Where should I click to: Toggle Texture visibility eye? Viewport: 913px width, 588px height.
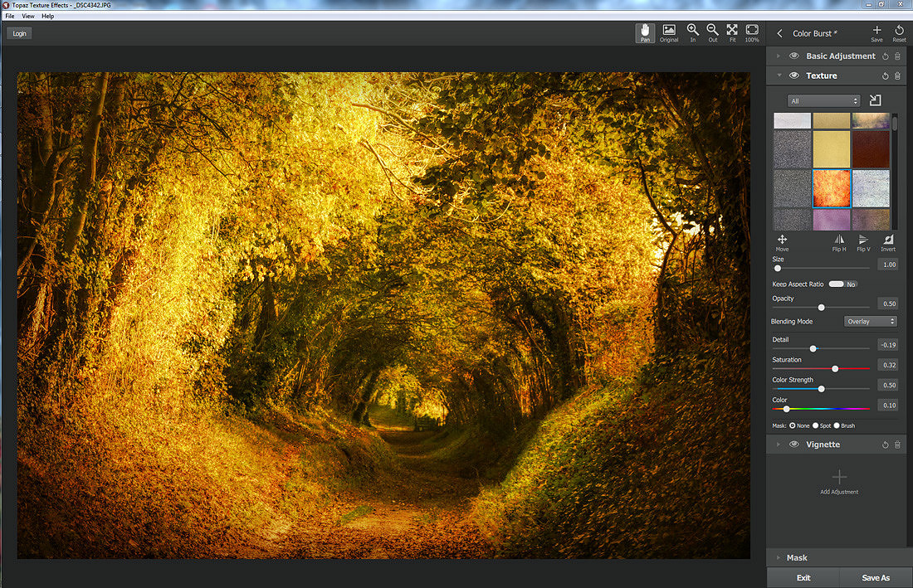point(793,75)
